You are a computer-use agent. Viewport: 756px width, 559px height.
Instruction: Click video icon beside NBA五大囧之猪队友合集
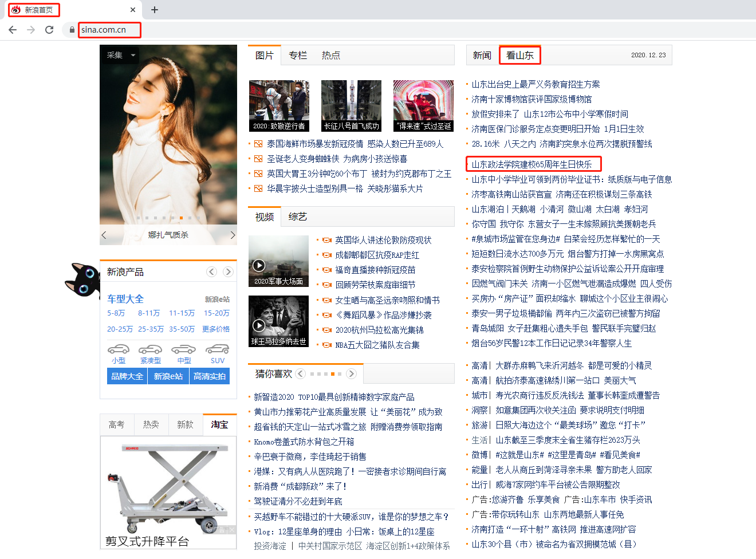(327, 345)
